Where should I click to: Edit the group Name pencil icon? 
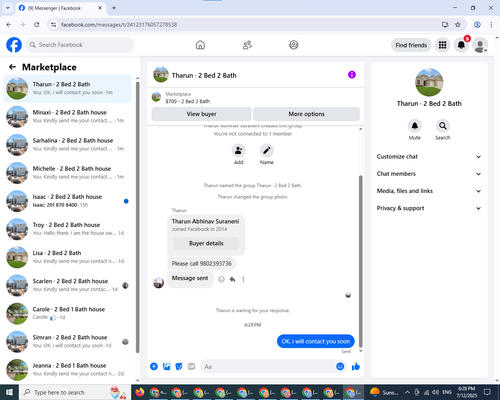(x=267, y=151)
